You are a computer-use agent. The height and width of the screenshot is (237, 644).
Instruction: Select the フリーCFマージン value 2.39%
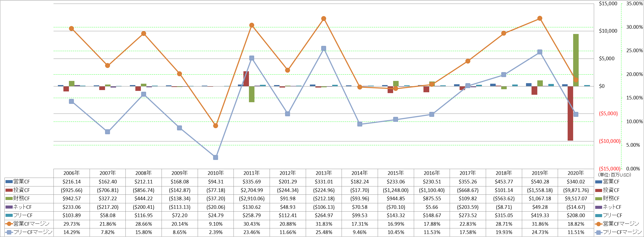[216, 232]
